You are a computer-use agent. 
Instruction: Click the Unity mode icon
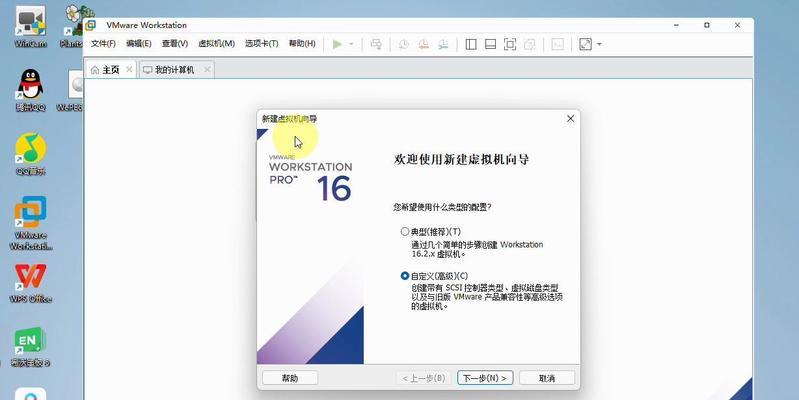529,44
